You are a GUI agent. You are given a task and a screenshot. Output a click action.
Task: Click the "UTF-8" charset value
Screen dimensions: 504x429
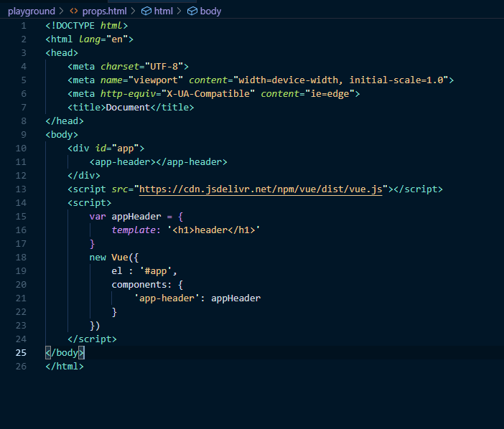[x=164, y=67]
